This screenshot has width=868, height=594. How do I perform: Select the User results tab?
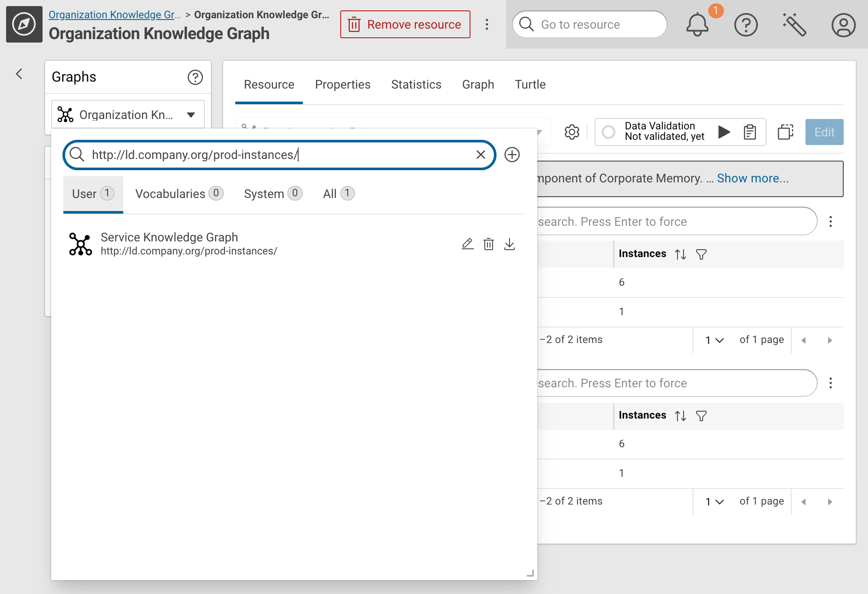[93, 194]
